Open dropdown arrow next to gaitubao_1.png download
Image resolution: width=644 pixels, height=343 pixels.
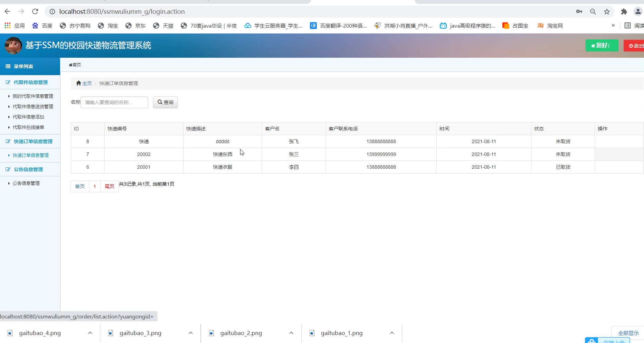coord(392,333)
